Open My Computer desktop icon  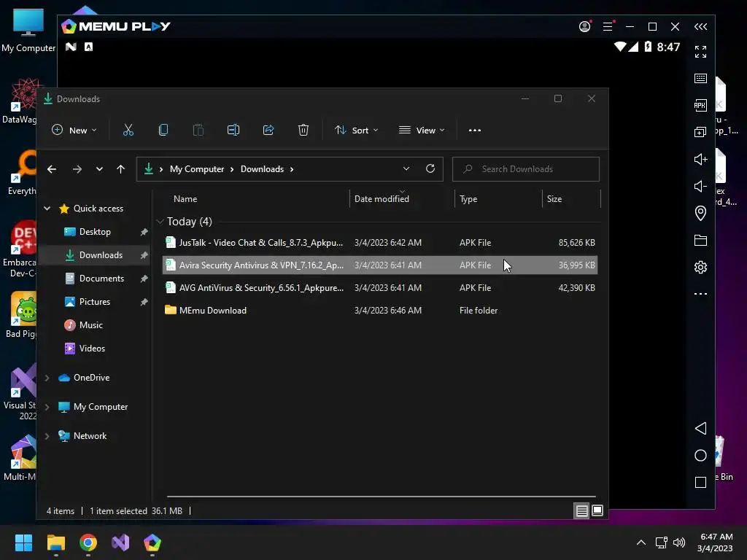pos(28,30)
